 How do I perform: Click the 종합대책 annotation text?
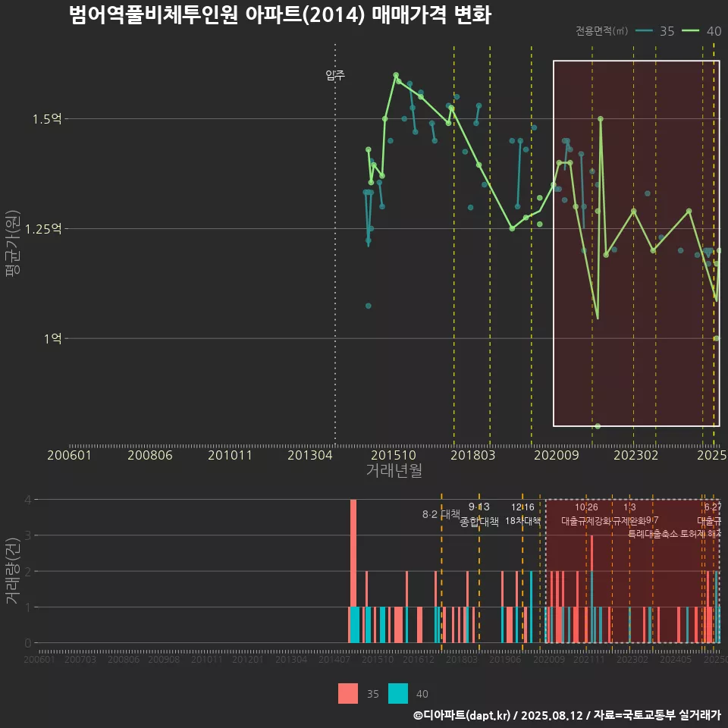pos(479,522)
